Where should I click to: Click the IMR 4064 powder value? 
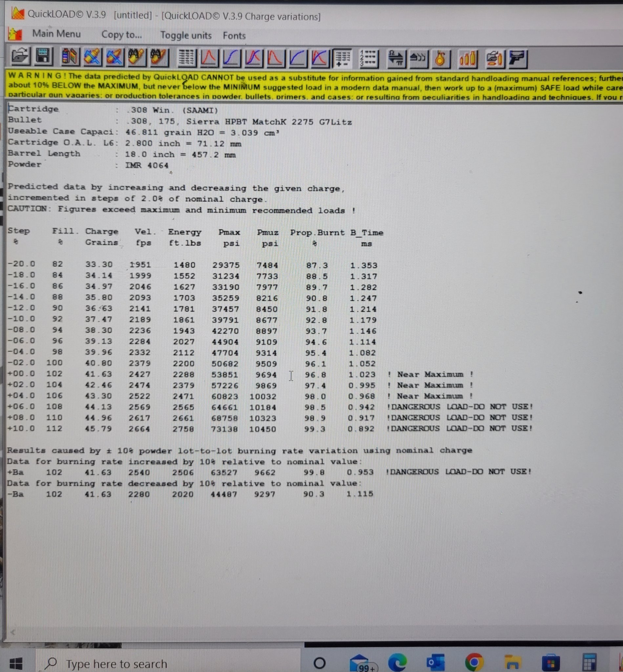point(147,165)
